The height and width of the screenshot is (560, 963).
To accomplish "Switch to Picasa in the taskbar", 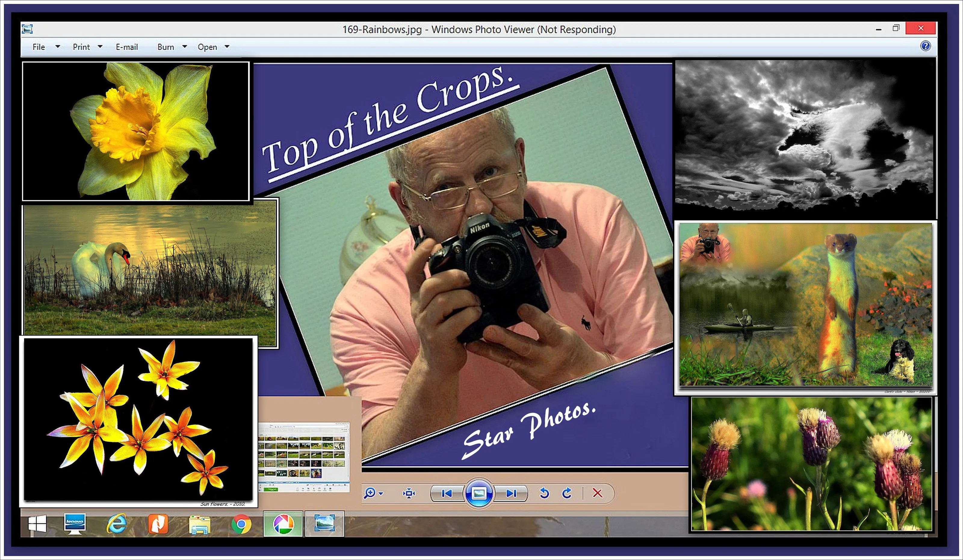I will (283, 524).
